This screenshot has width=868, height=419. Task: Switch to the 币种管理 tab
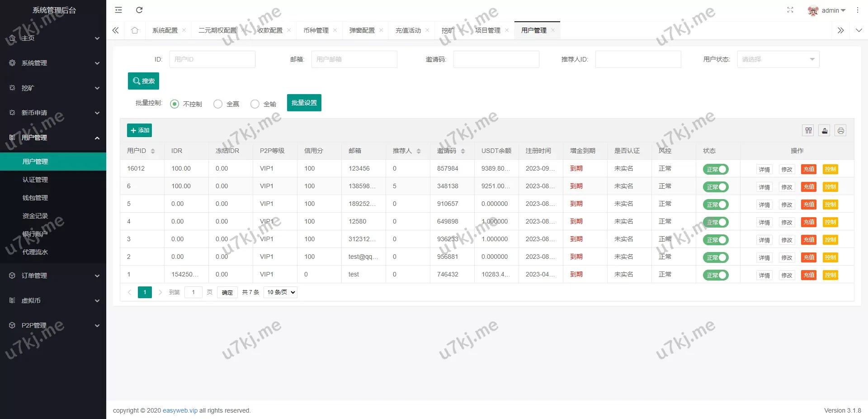(x=316, y=30)
